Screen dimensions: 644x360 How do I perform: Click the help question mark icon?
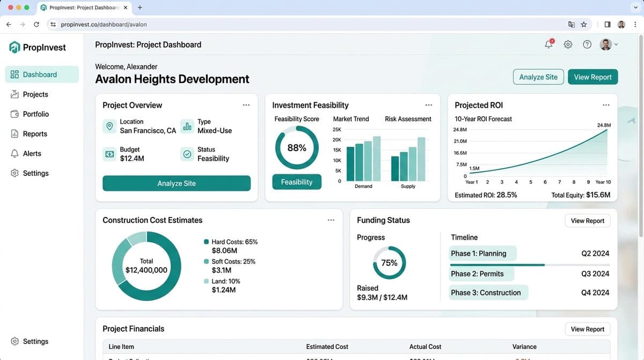[587, 45]
